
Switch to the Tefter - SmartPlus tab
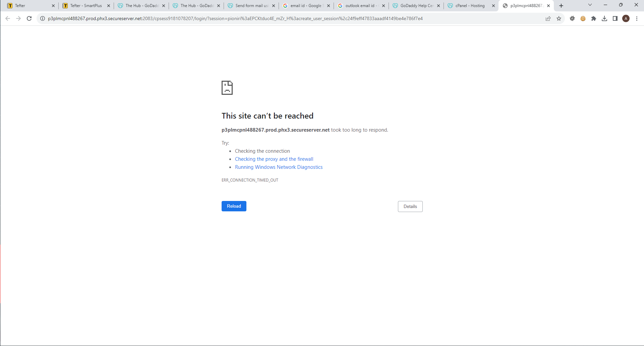click(86, 6)
